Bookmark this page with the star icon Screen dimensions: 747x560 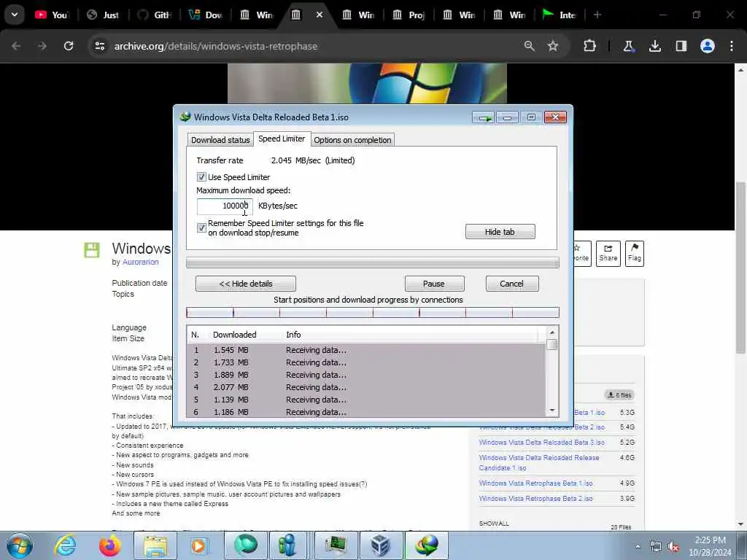tap(553, 46)
